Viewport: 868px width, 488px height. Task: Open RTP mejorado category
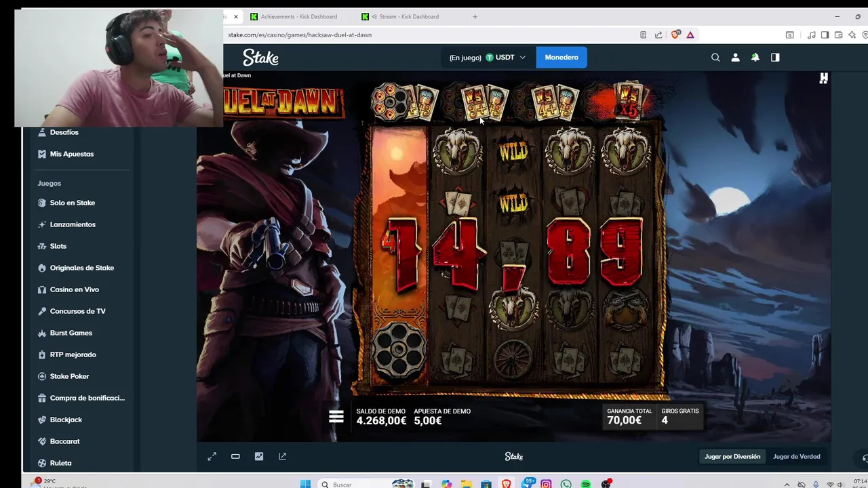(x=73, y=354)
